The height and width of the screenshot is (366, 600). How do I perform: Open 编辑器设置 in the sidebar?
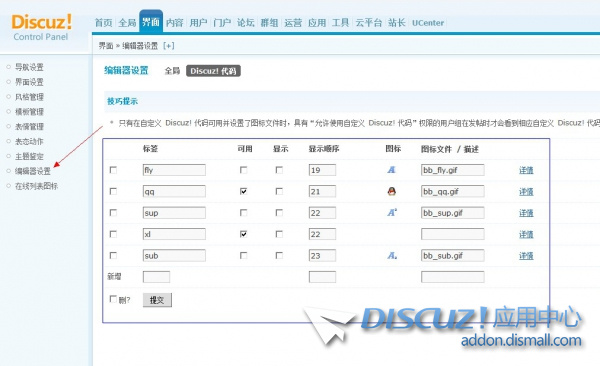pos(33,171)
